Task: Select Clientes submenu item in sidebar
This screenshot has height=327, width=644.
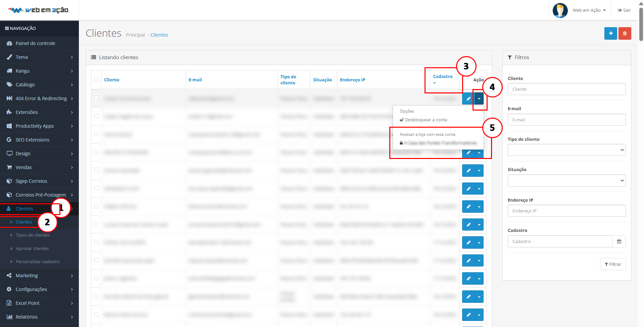Action: 24,222
